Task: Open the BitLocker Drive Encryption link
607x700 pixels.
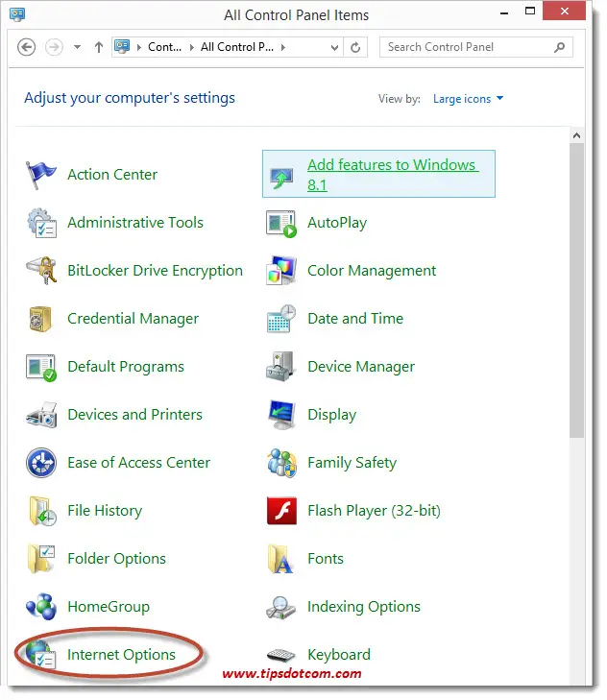Action: click(x=155, y=271)
